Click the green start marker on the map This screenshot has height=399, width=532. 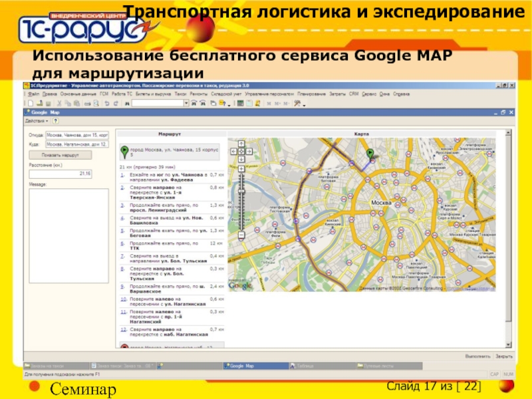(x=370, y=154)
